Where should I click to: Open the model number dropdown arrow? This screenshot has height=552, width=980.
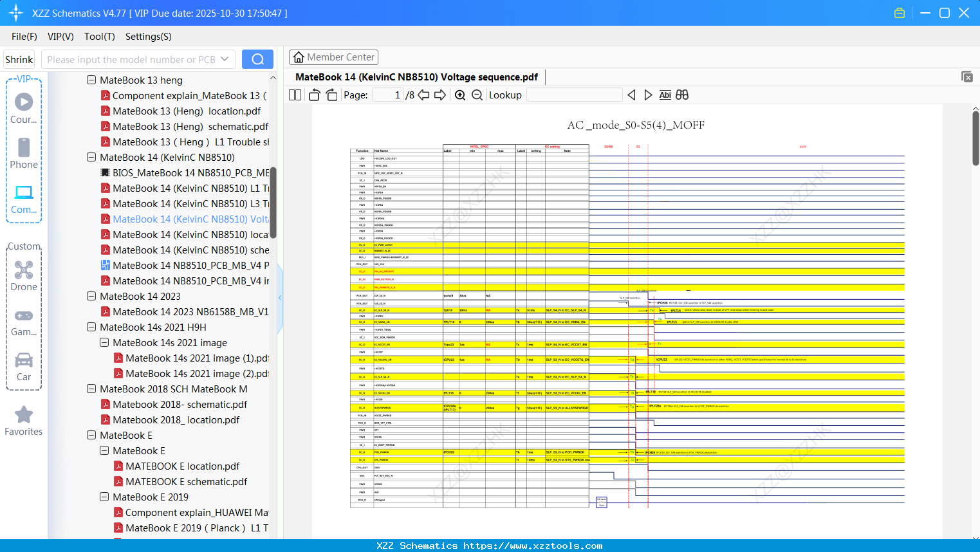coord(225,59)
